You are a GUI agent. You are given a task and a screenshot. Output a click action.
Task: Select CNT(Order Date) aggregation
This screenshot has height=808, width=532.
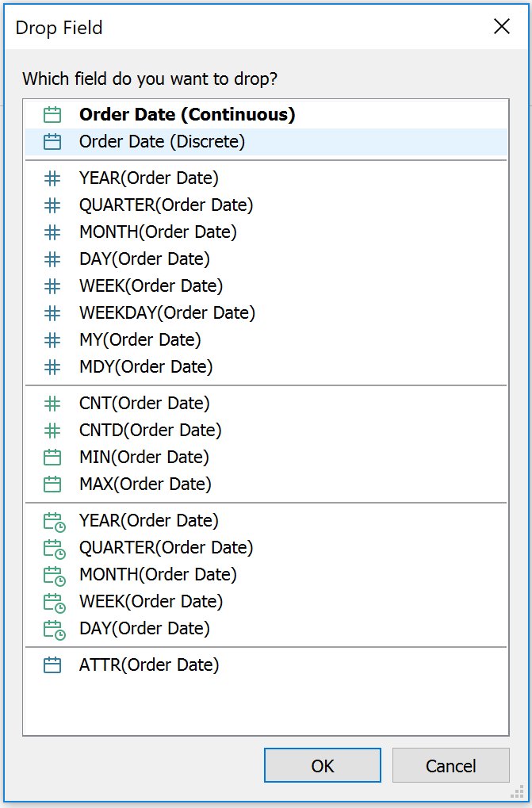(x=144, y=404)
